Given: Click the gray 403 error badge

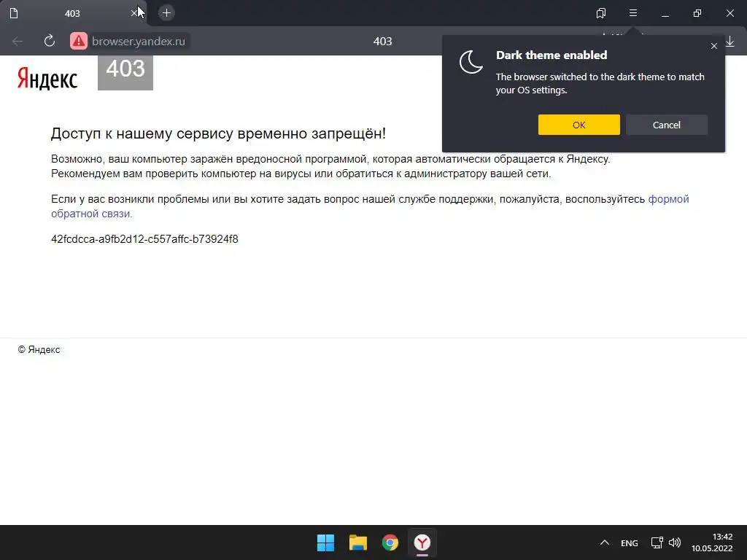Looking at the screenshot, I should [x=125, y=72].
